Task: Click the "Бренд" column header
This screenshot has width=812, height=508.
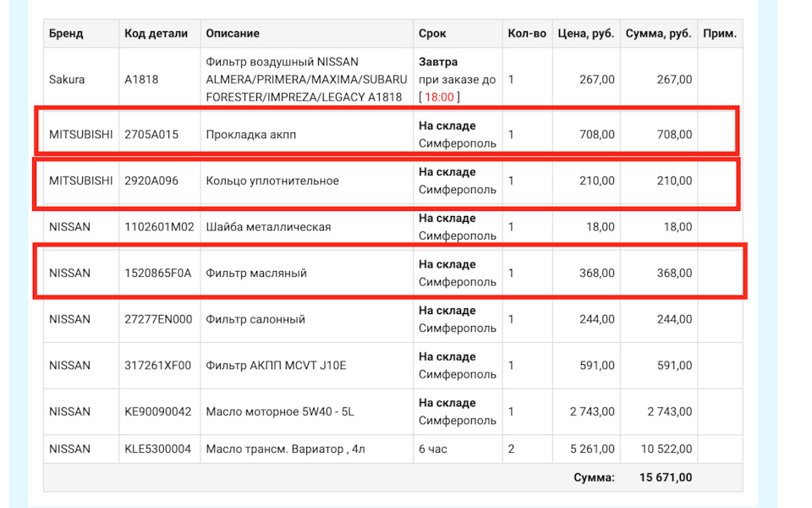Action: tap(66, 34)
